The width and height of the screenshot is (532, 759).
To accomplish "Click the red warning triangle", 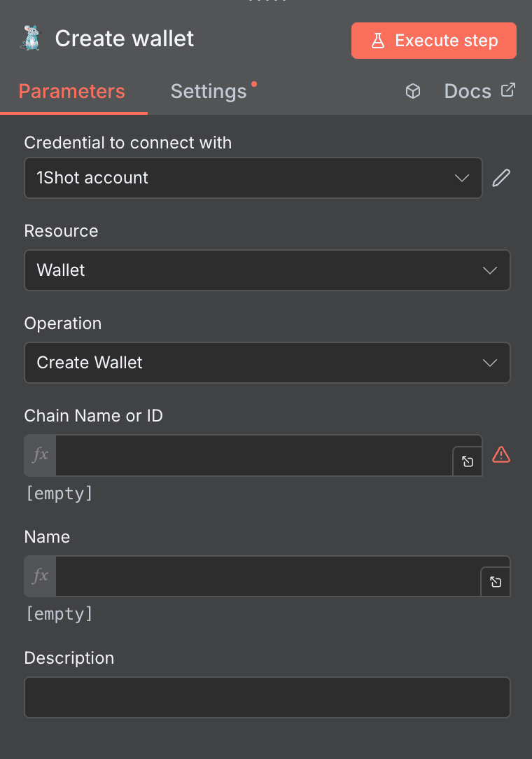I will click(502, 455).
